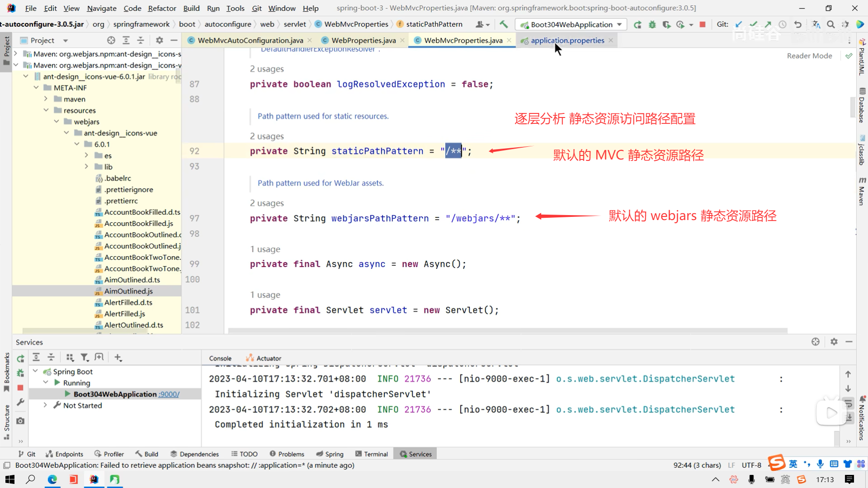Open the :9000/ link for Boot304WebApplication
The width and height of the screenshot is (868, 488).
coord(169,394)
